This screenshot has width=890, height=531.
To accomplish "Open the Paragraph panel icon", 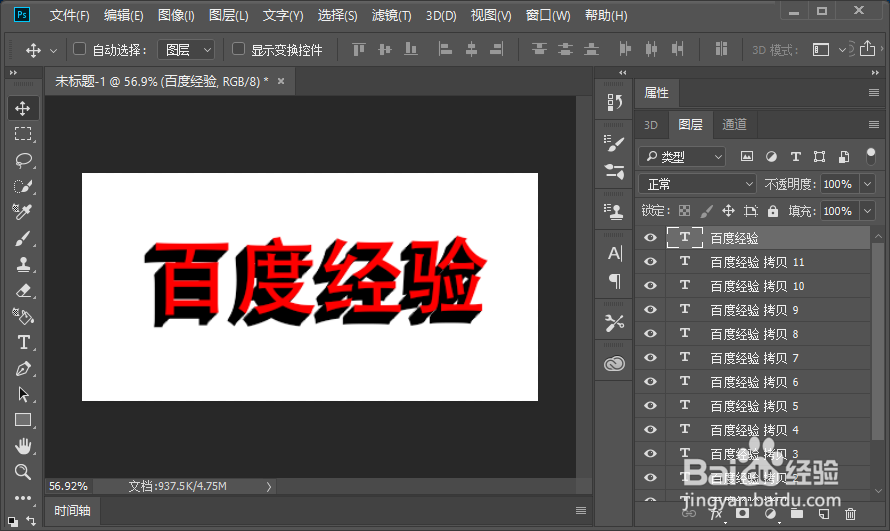I will [614, 281].
